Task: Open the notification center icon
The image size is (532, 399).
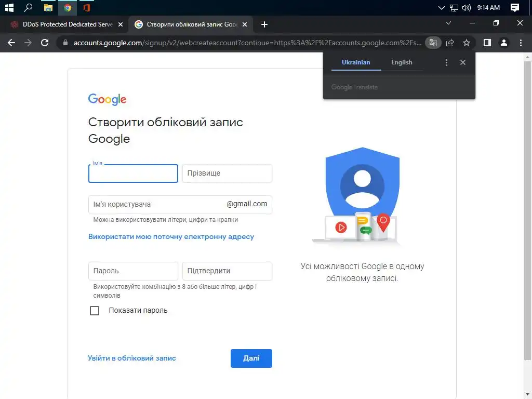Action: 515,7
